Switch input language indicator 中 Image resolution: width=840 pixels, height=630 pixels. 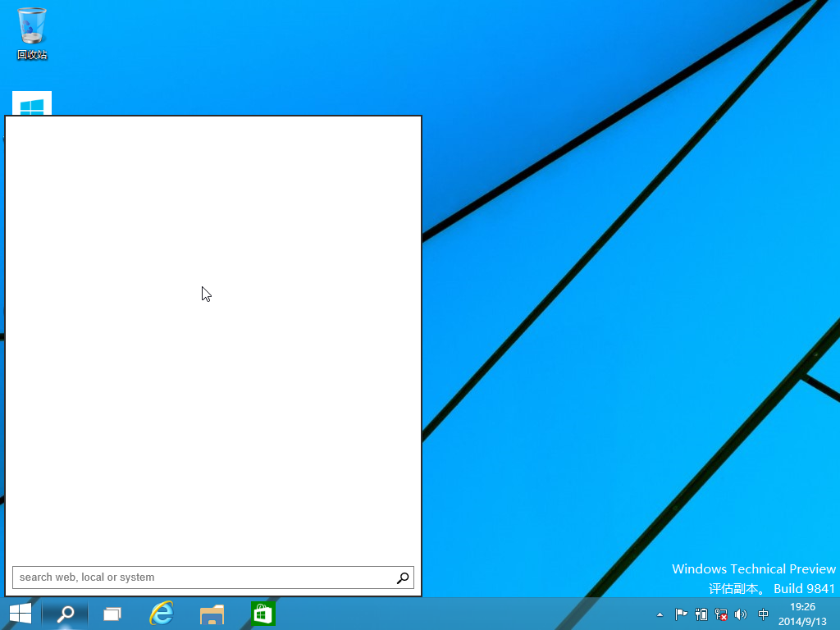click(x=764, y=614)
